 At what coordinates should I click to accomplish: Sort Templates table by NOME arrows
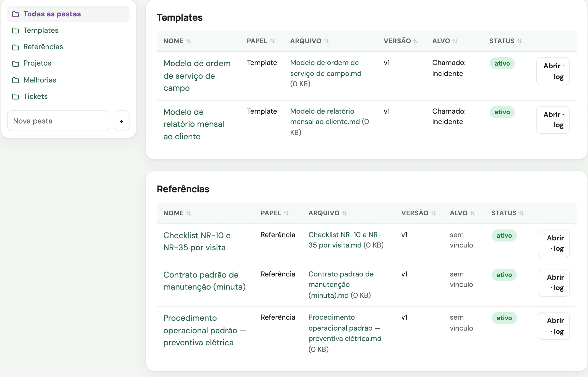click(189, 41)
